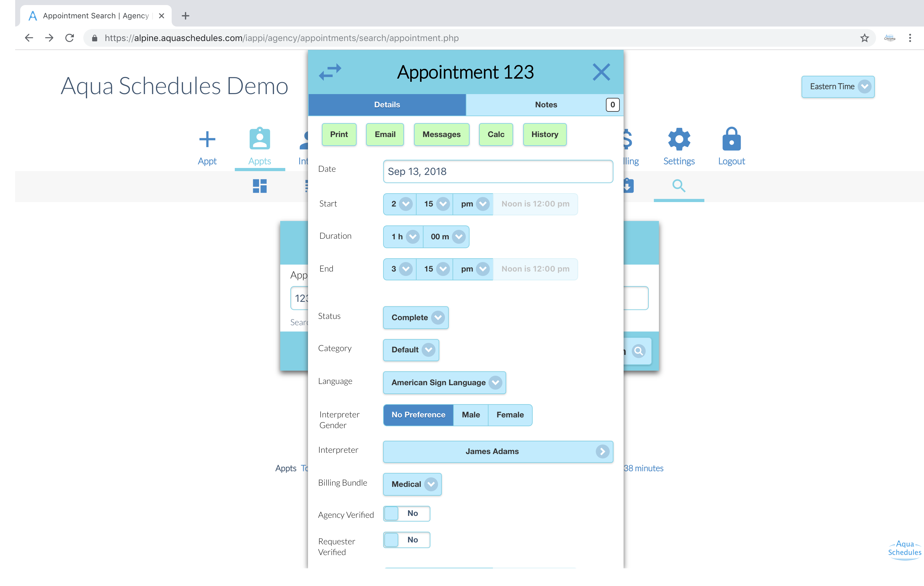Screen dimensions: 924x586
Task: Expand the End hour dropdown
Action: pos(400,269)
